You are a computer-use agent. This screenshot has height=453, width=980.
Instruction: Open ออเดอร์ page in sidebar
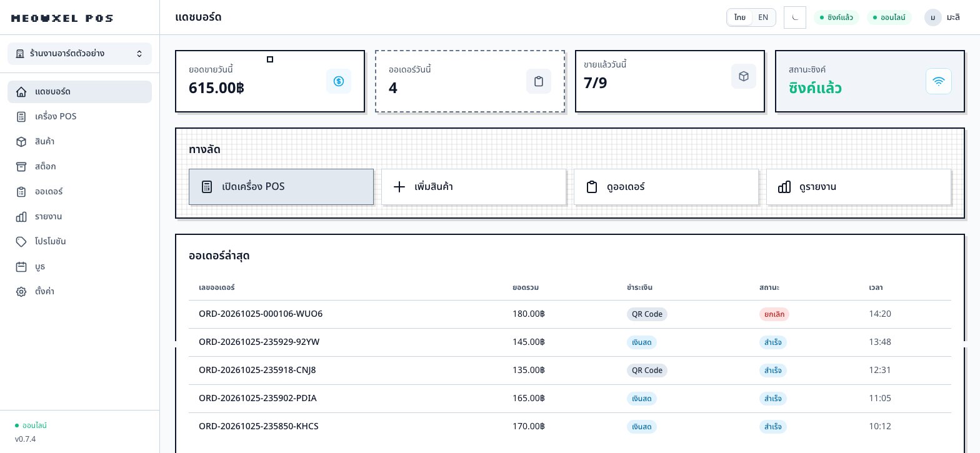point(79,192)
